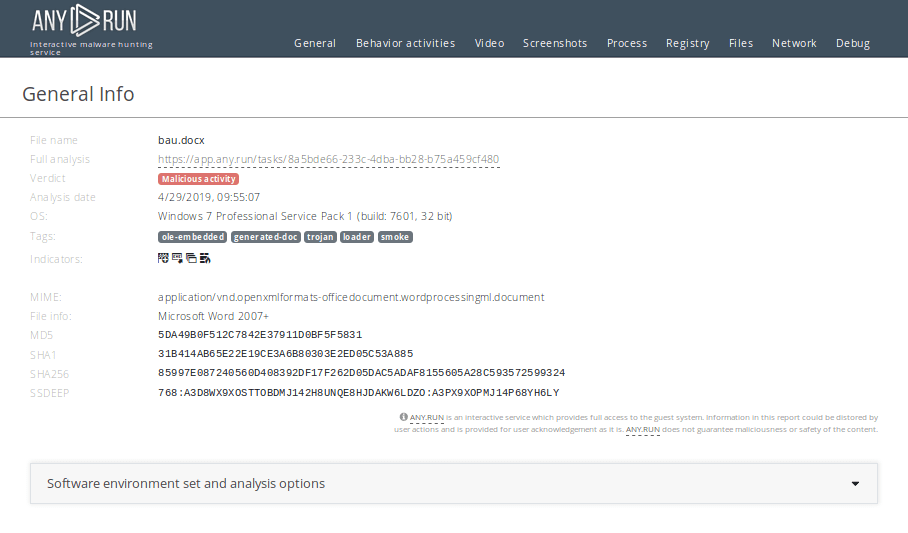908x533 pixels.
Task: Click the info icon beside the disclaimer
Action: (x=403, y=417)
